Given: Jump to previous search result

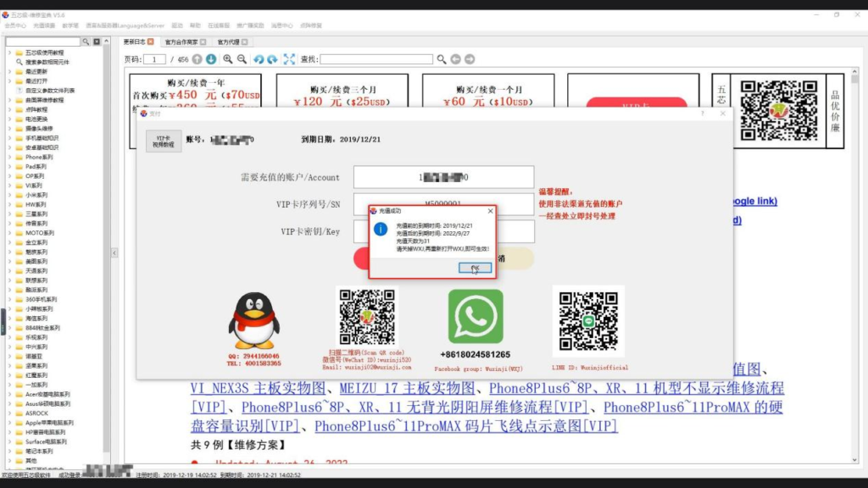Looking at the screenshot, I should [455, 59].
